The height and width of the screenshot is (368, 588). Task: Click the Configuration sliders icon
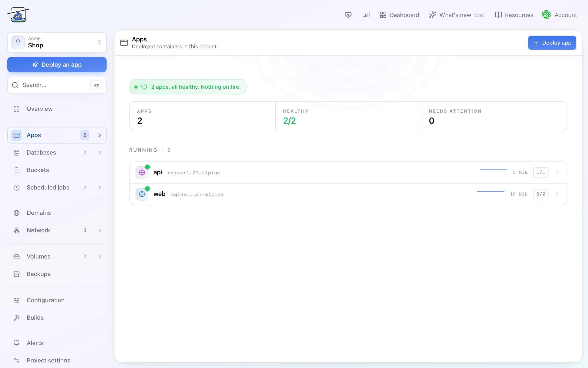(17, 300)
